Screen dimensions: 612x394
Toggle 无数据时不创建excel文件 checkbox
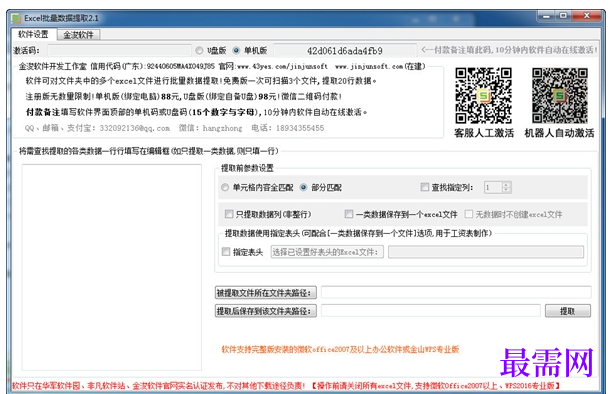click(469, 214)
